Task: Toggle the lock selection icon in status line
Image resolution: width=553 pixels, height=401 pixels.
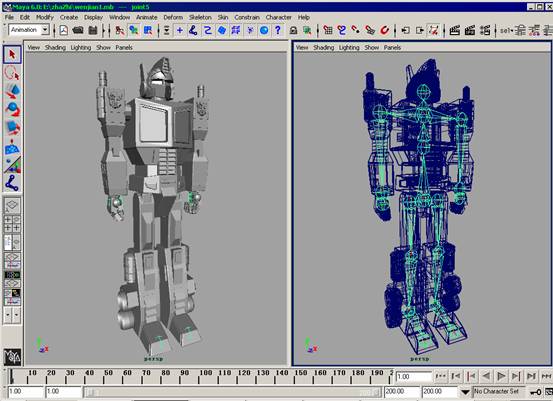Action: click(293, 31)
